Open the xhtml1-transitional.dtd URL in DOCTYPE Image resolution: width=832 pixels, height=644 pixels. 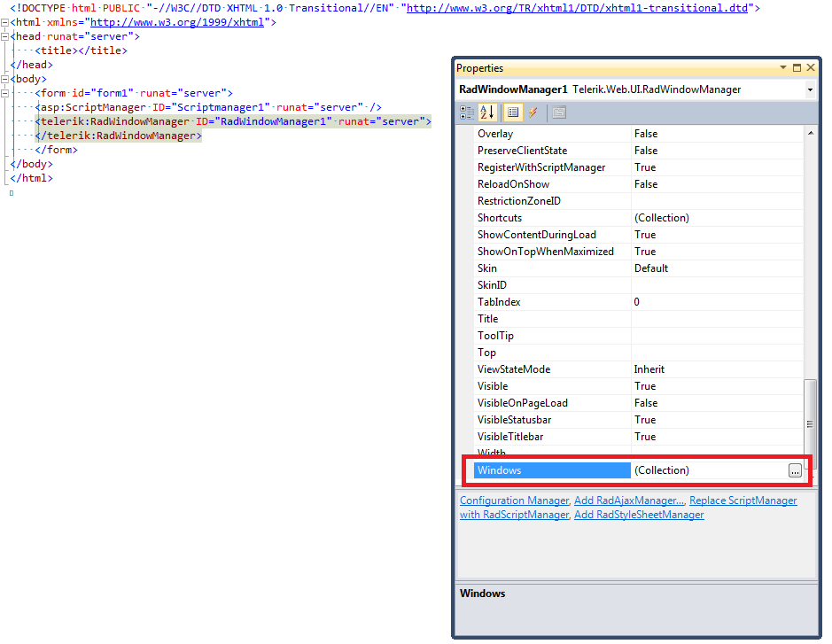(x=577, y=8)
